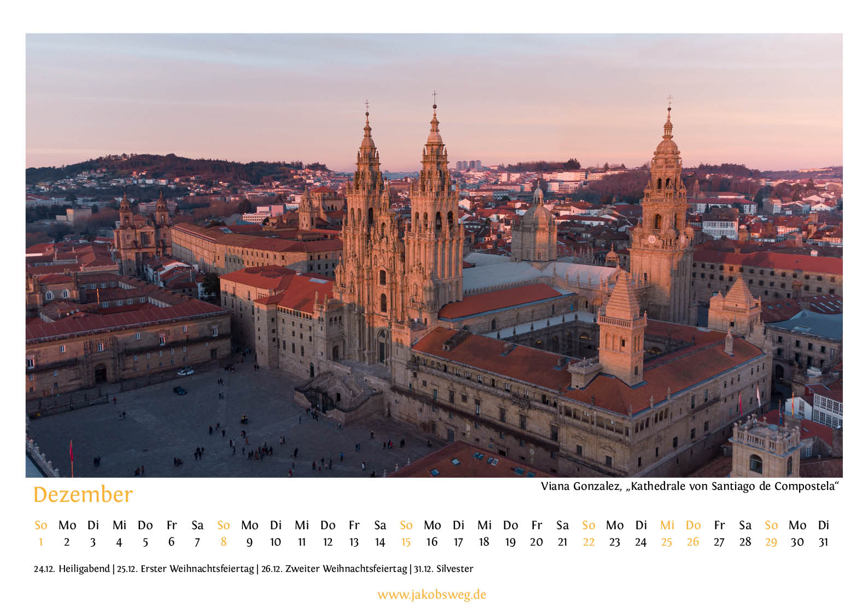Open the Santiago cathedral photograph
Image resolution: width=868 pixels, height=614 pixels.
coord(434,255)
